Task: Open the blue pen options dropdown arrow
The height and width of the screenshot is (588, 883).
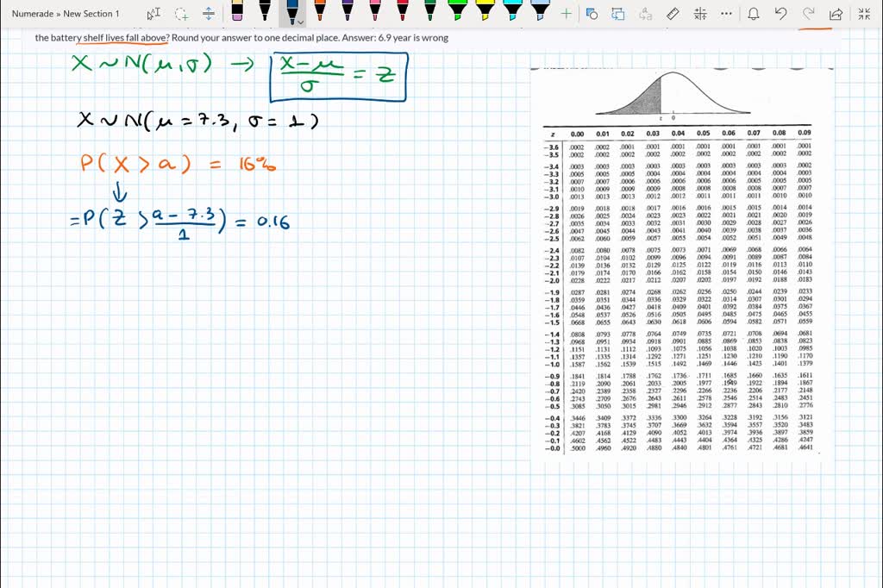Action: [x=301, y=22]
